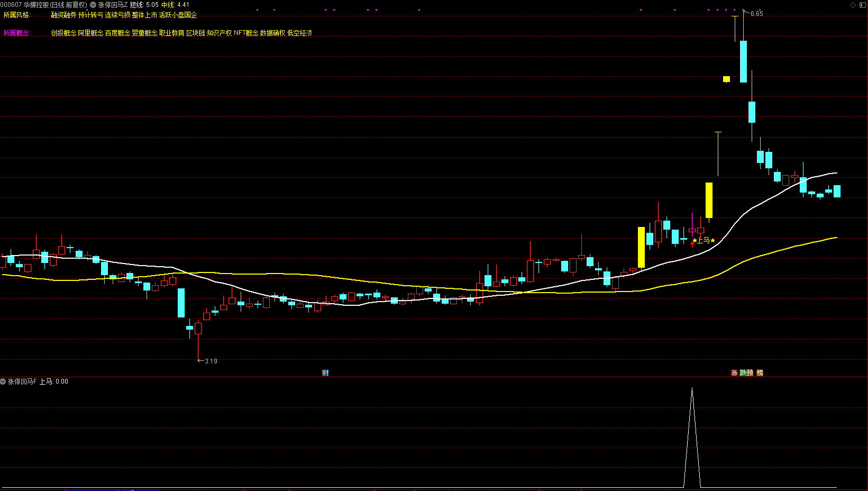Click the 所属风格 label
868x491 pixels.
coord(17,15)
